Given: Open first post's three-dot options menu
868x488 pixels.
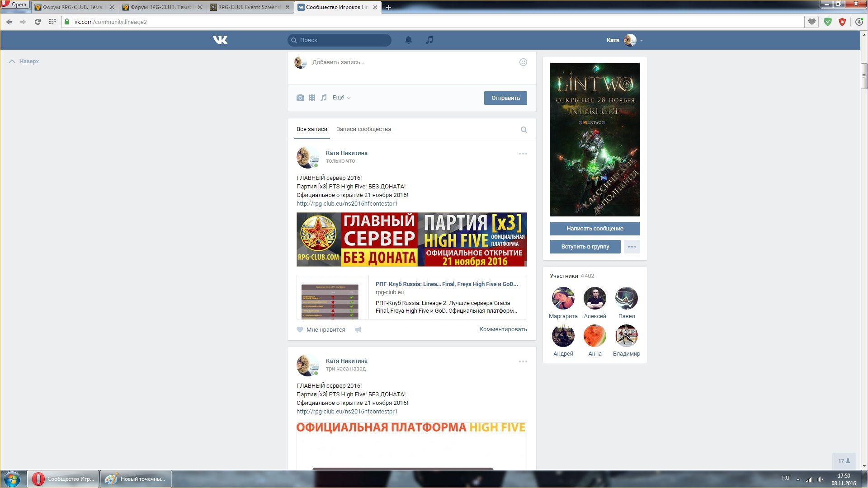Looking at the screenshot, I should coord(523,154).
